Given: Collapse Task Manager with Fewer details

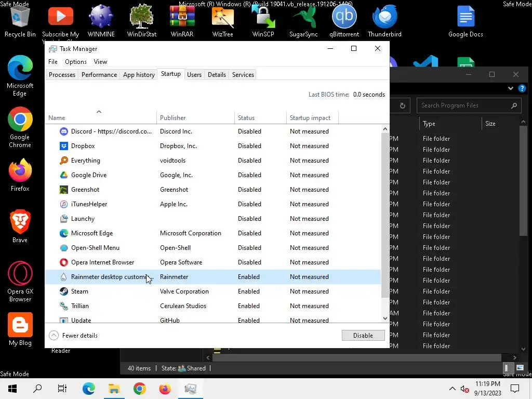Looking at the screenshot, I should click(x=73, y=336).
